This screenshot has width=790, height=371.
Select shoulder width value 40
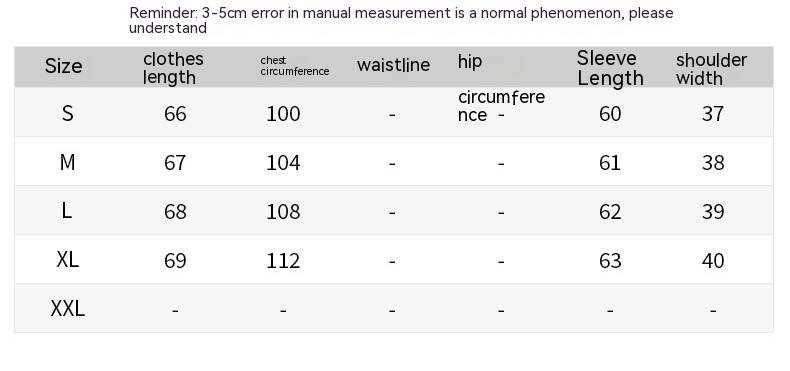(713, 261)
